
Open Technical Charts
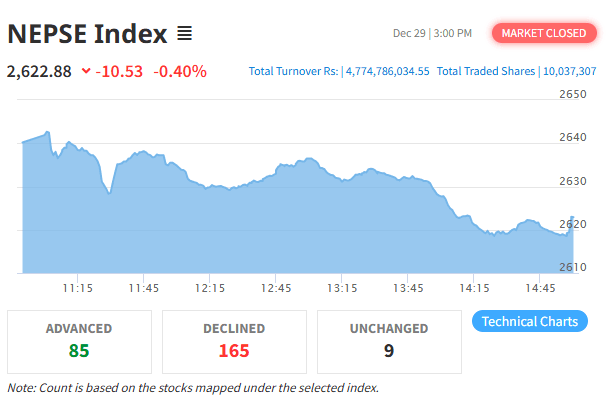point(529,322)
